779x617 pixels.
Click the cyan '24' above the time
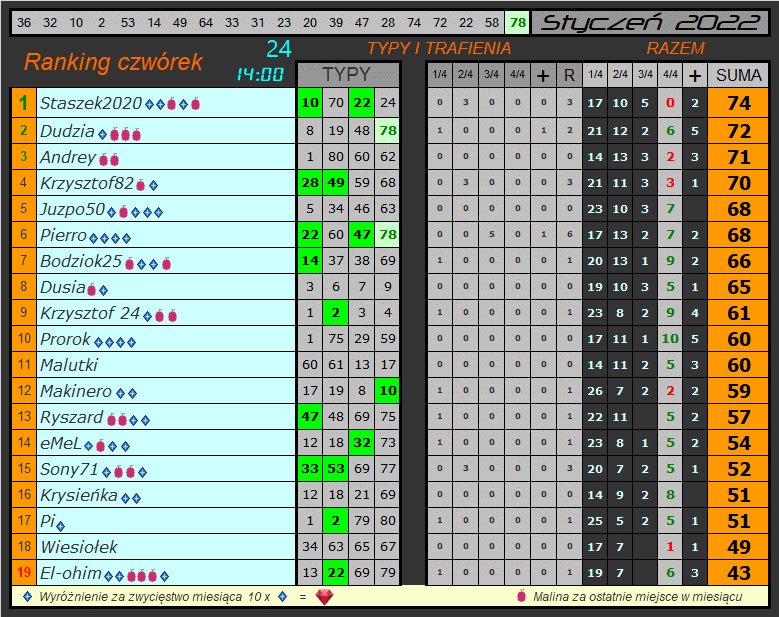[279, 49]
